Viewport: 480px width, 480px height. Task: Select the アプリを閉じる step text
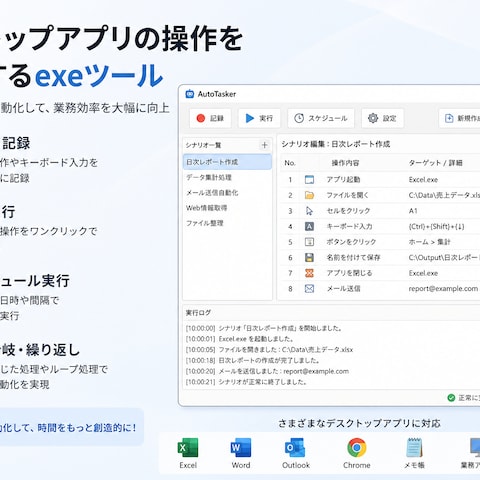coord(349,273)
